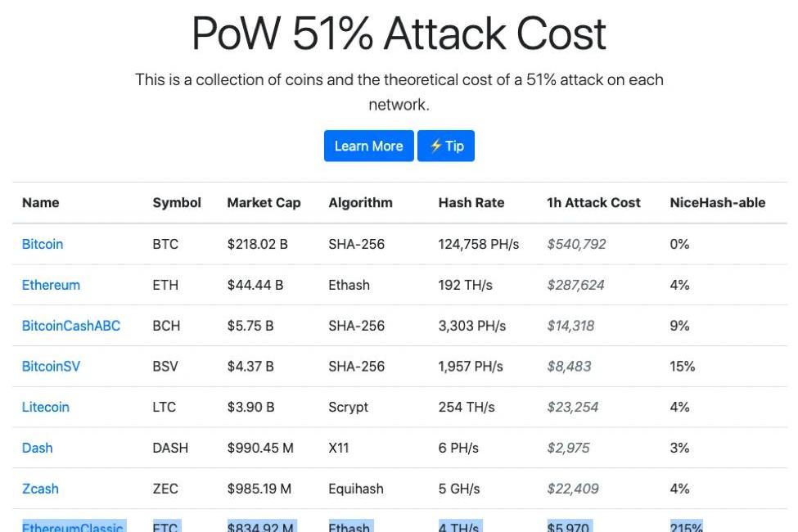The height and width of the screenshot is (532, 798).
Task: Click the Symbol column header
Action: [177, 203]
